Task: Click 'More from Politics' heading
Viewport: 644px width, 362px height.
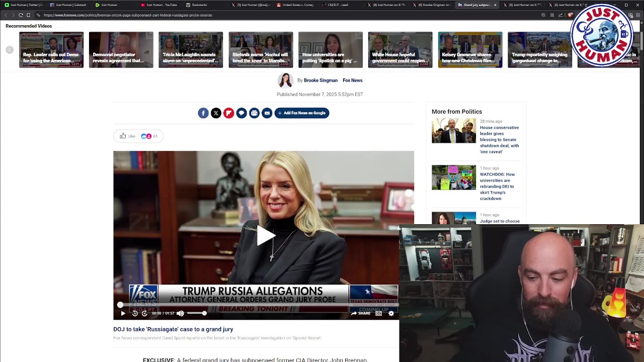Action: 457,112
